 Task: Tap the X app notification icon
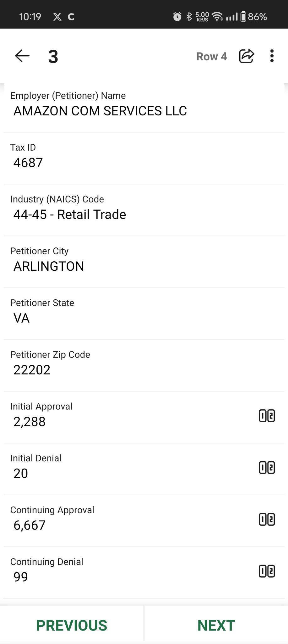[57, 17]
